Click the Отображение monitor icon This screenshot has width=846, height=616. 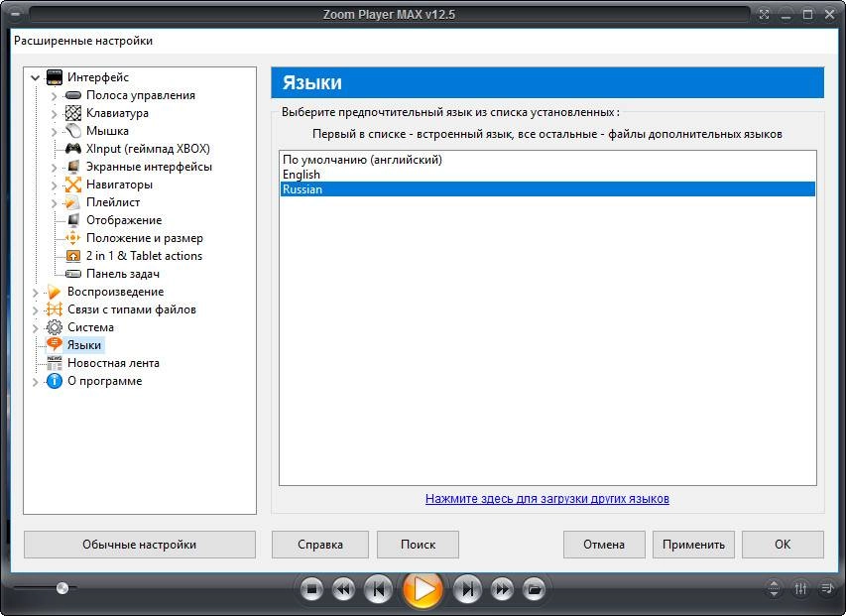(x=72, y=220)
